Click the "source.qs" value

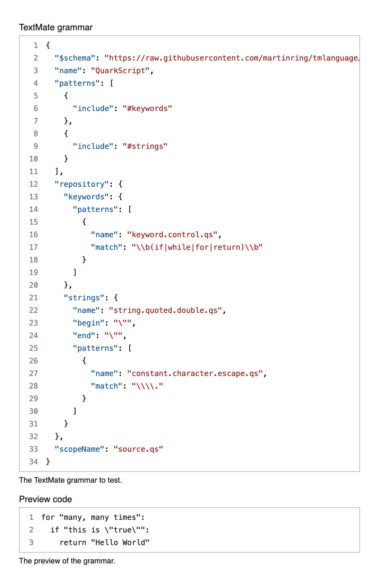[x=138, y=449]
